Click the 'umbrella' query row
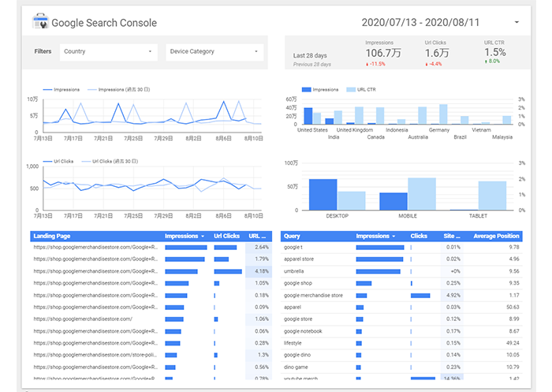 pyautogui.click(x=401, y=271)
